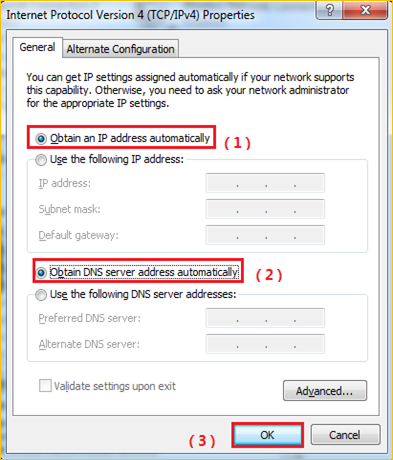This screenshot has width=393, height=460.
Task: Click the IP address input field
Action: coord(265,183)
